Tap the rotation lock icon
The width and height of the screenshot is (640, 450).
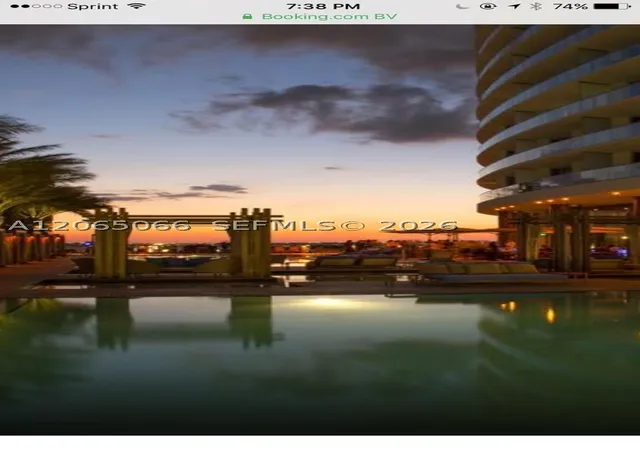[x=489, y=6]
